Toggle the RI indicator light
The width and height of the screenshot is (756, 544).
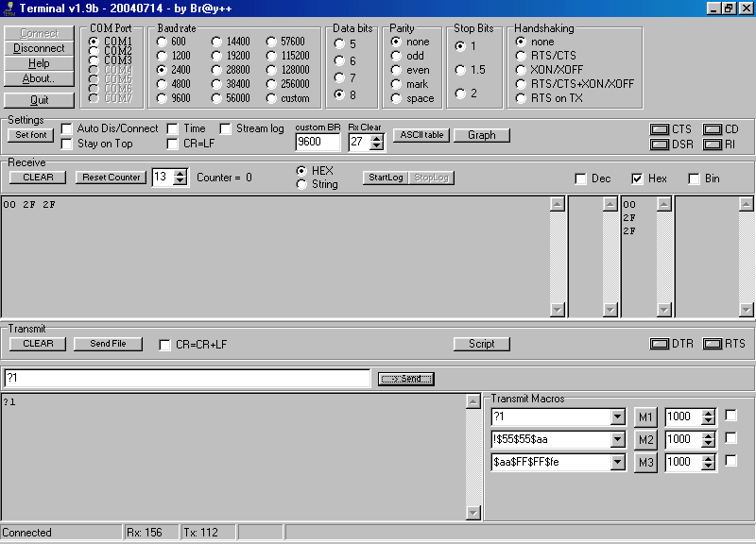pos(713,144)
